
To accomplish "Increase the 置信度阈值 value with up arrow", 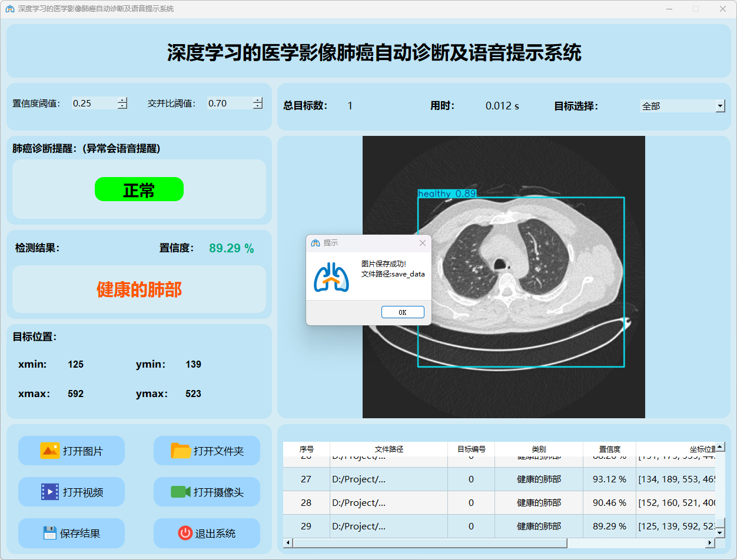I will (122, 100).
